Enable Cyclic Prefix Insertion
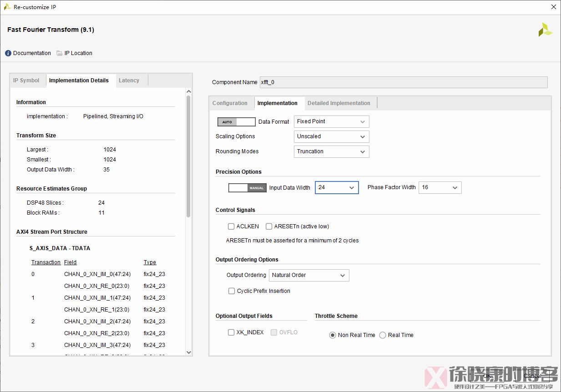 (232, 291)
